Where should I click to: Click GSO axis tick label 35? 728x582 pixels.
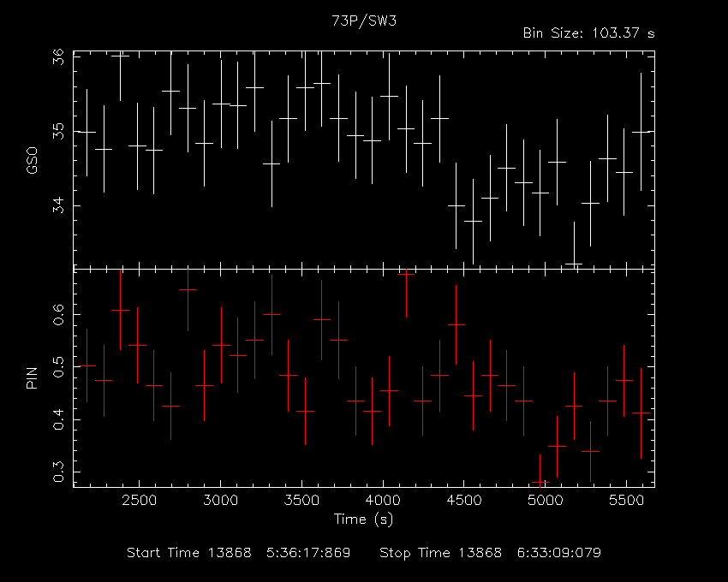(58, 131)
